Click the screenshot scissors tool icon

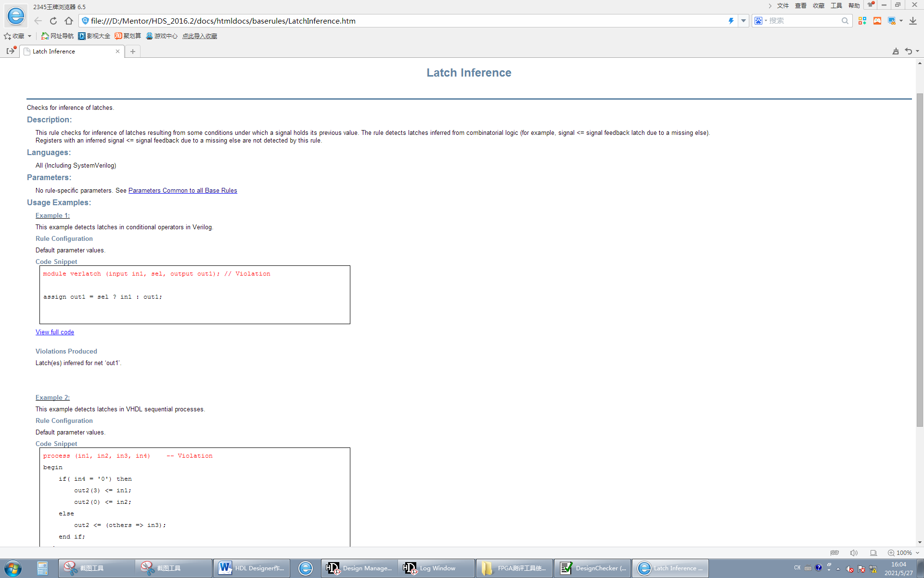[892, 21]
